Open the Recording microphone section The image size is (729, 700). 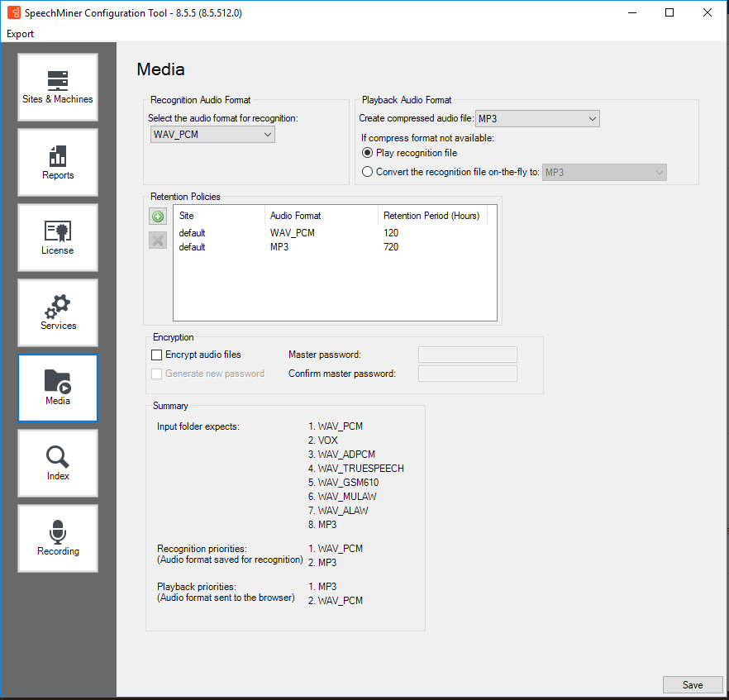coord(58,539)
